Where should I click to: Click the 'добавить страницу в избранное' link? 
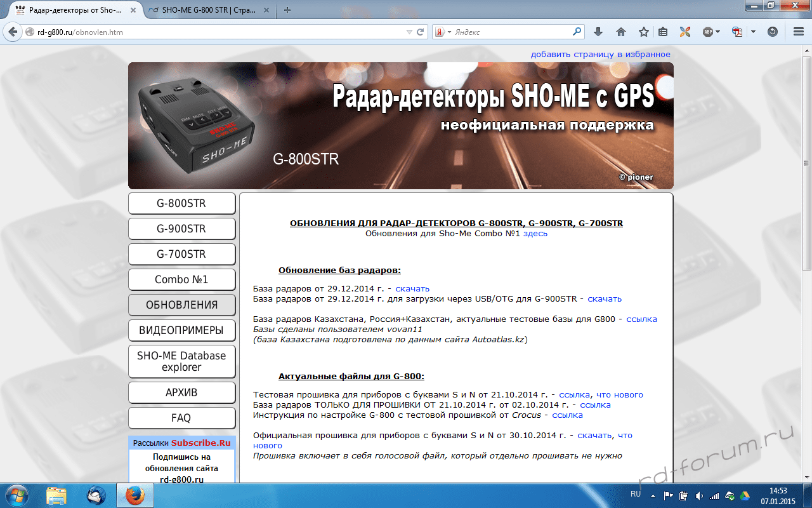pos(600,54)
